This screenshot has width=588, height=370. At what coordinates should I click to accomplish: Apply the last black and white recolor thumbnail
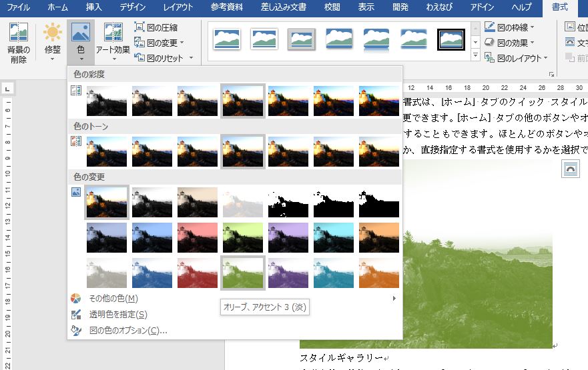378,202
